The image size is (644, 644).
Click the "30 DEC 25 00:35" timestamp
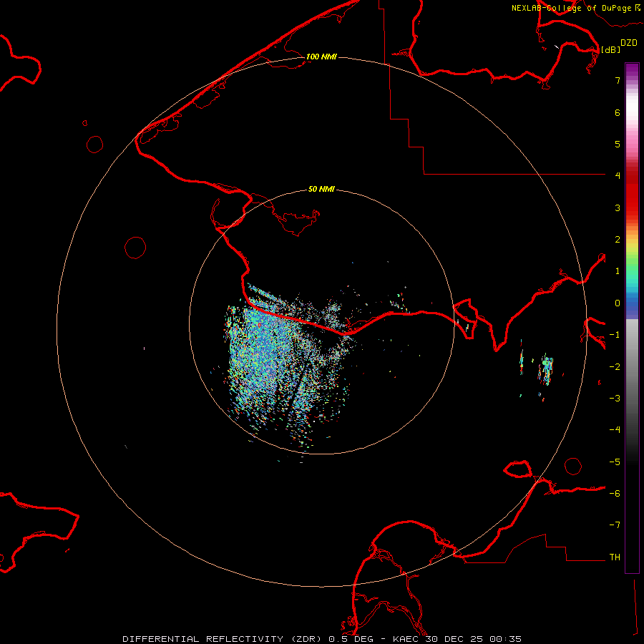(x=474, y=639)
